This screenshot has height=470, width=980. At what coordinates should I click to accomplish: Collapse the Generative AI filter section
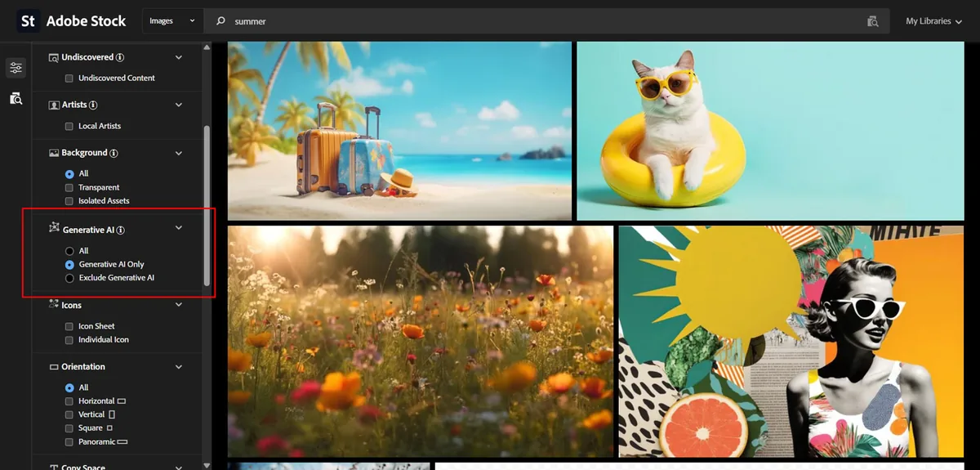click(x=179, y=228)
